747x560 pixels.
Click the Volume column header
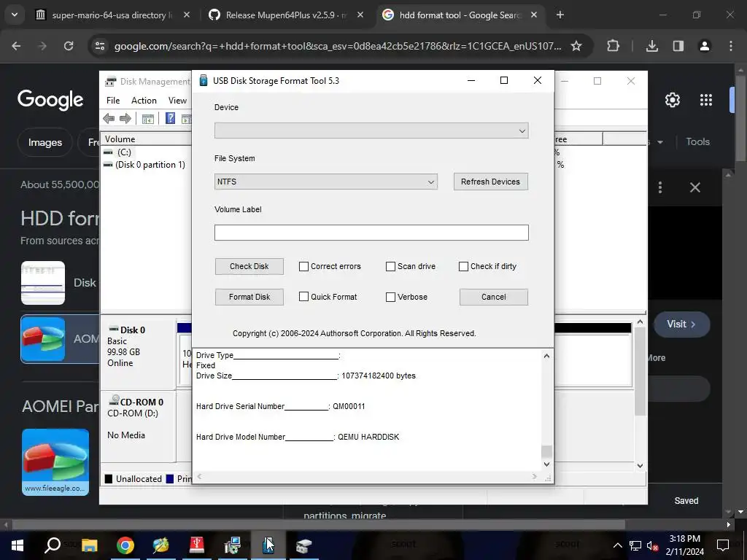[x=147, y=139]
